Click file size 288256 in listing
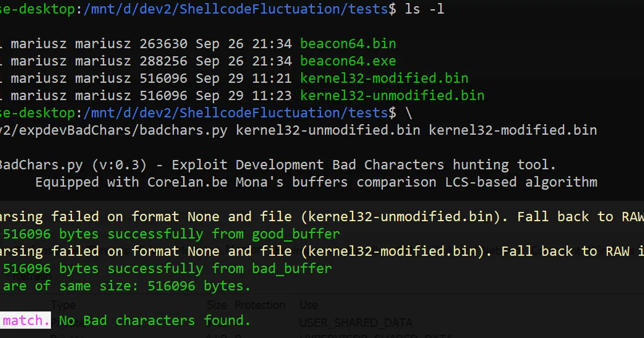 coord(163,61)
